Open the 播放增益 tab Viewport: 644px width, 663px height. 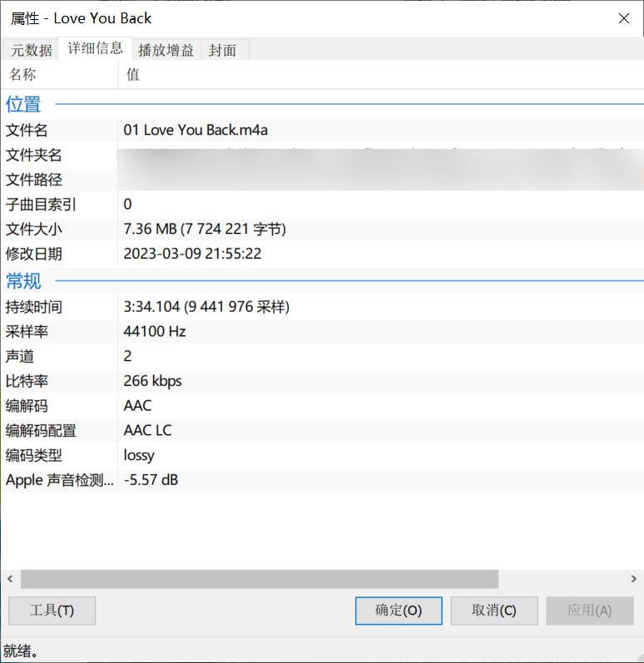coord(166,50)
